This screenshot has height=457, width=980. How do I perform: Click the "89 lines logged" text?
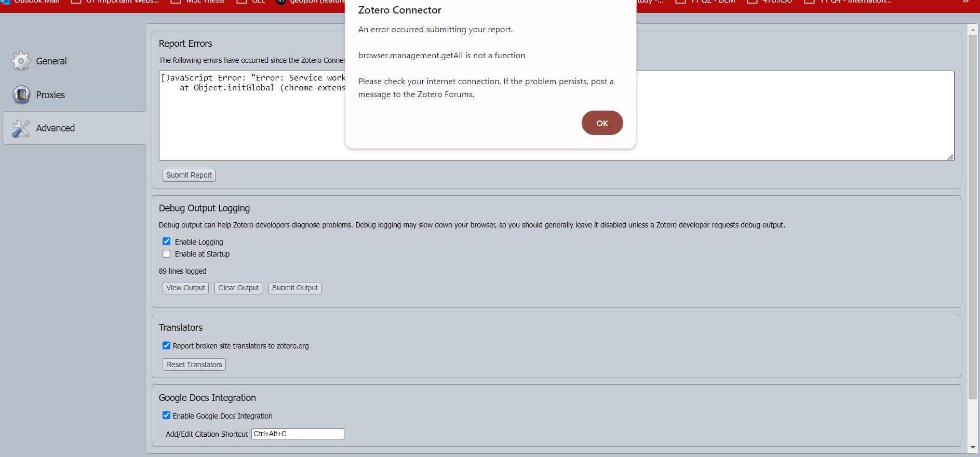183,271
